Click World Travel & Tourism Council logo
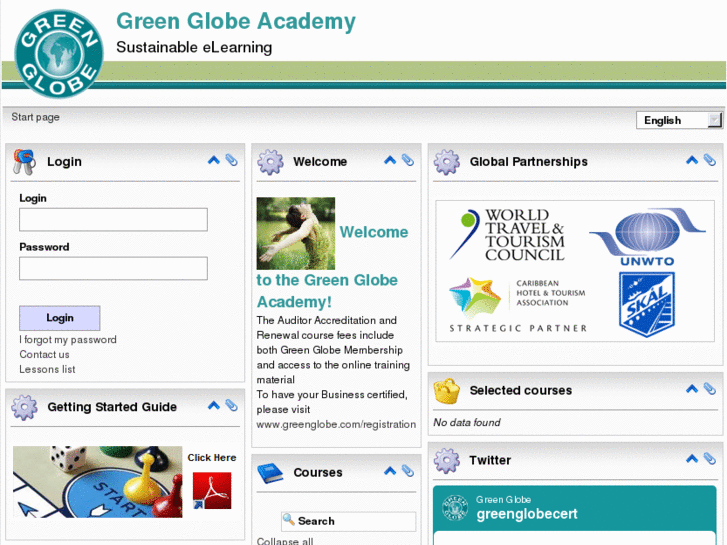Screen dimensions: 727x545 click(507, 235)
